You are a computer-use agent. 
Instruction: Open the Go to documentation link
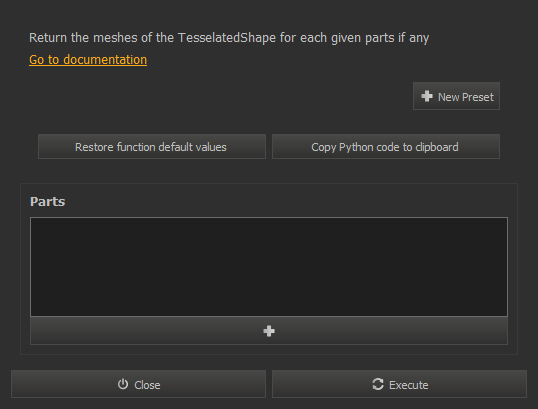(88, 60)
